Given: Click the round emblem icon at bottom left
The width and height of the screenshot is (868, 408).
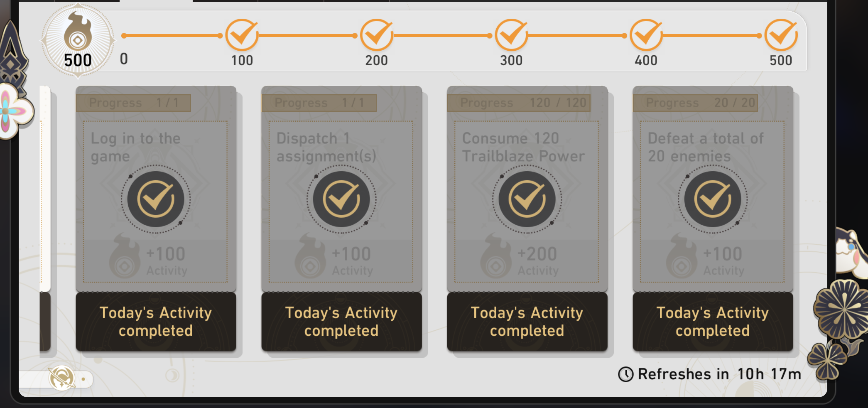Looking at the screenshot, I should coord(61,378).
